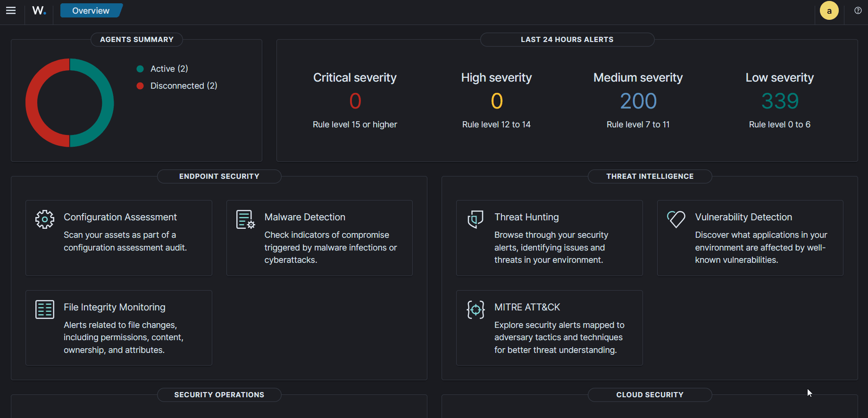Select the Overview breadcrumb tab
The height and width of the screenshot is (418, 868).
tap(91, 10)
